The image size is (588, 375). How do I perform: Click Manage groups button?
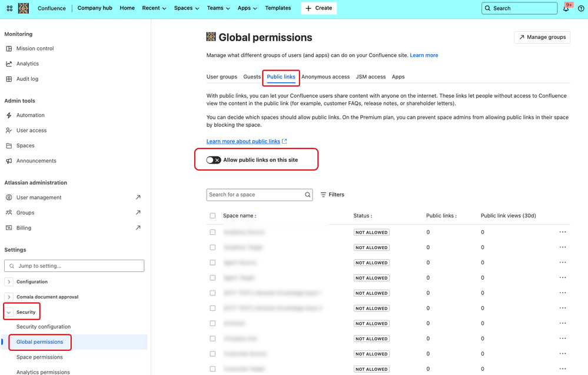coord(542,37)
